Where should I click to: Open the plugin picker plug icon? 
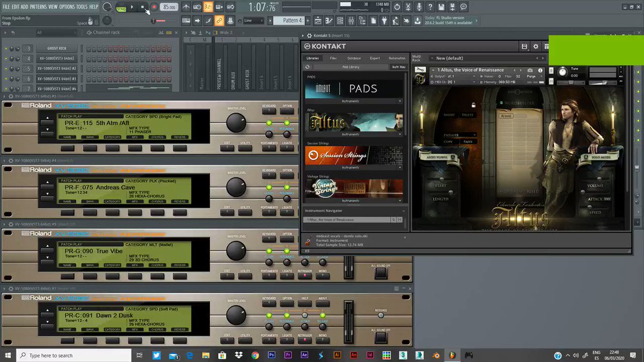(x=384, y=20)
